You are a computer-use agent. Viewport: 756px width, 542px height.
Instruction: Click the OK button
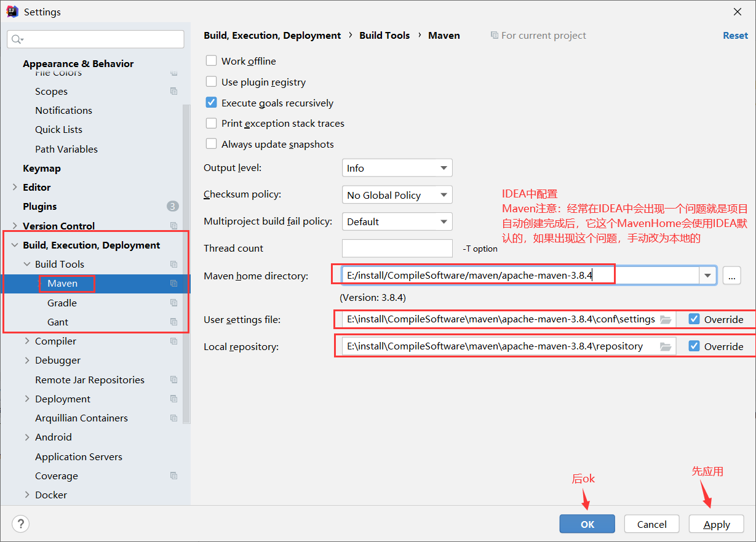click(587, 524)
